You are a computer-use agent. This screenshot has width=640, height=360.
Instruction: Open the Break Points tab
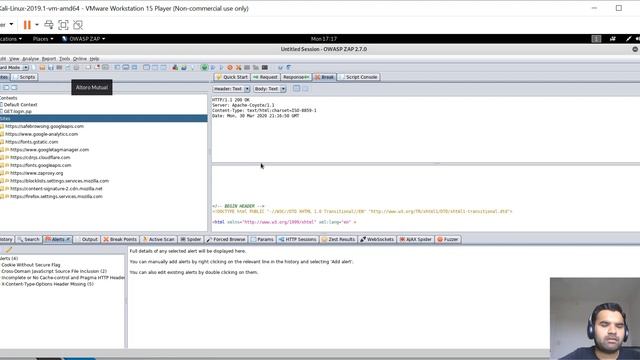click(x=120, y=239)
